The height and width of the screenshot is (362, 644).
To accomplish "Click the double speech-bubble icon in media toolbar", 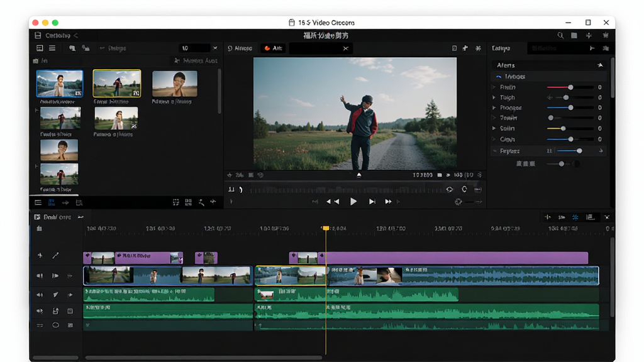I will tap(86, 48).
